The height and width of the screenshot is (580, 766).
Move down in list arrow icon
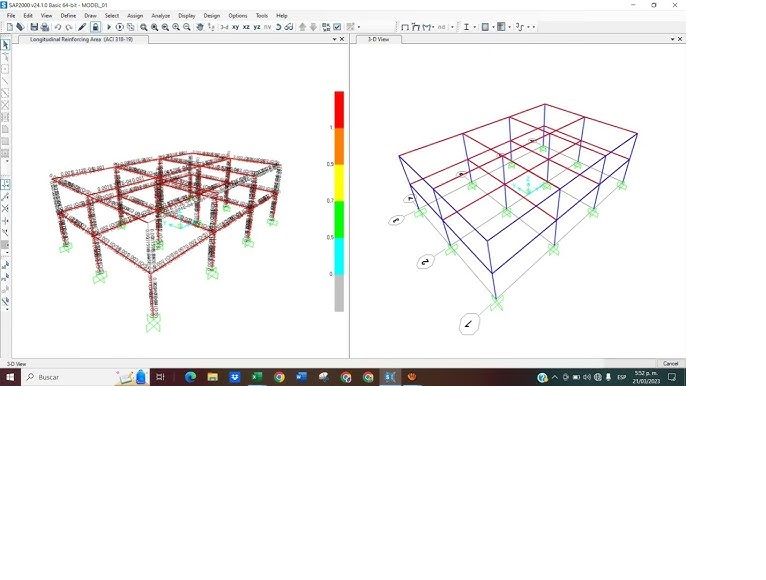click(x=313, y=27)
